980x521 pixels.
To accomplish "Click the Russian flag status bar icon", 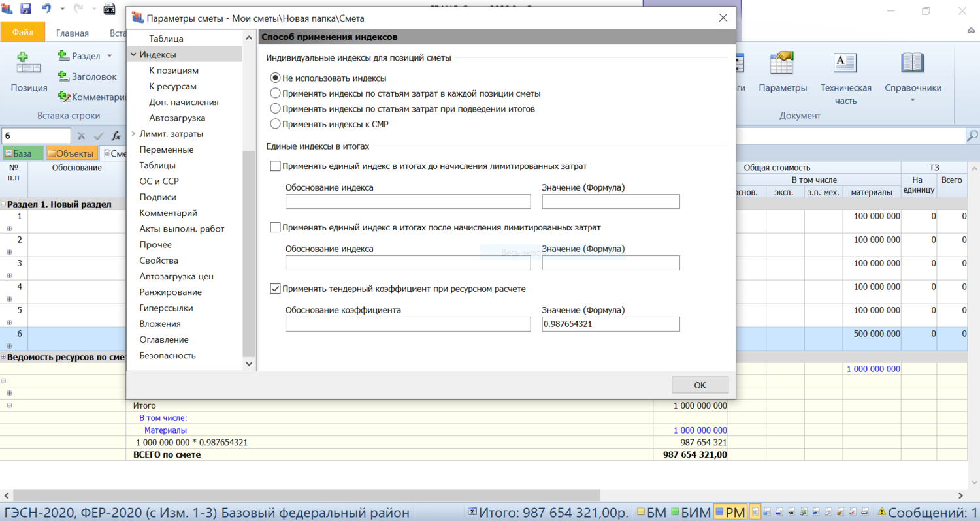I will click(x=779, y=513).
